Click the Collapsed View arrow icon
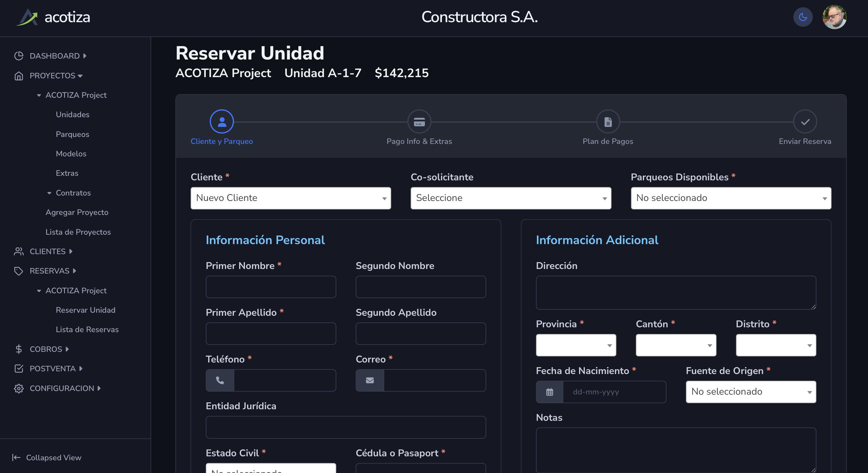This screenshot has width=868, height=473. [16, 457]
